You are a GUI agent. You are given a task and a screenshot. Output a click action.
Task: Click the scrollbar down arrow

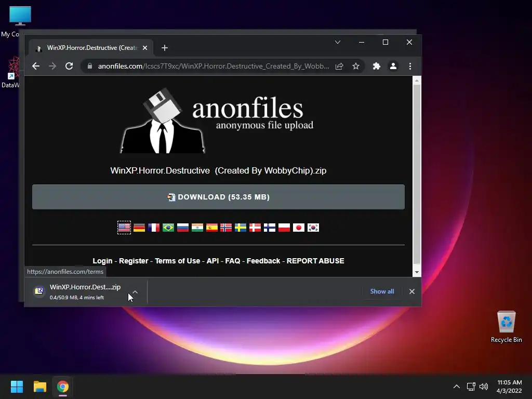[417, 272]
